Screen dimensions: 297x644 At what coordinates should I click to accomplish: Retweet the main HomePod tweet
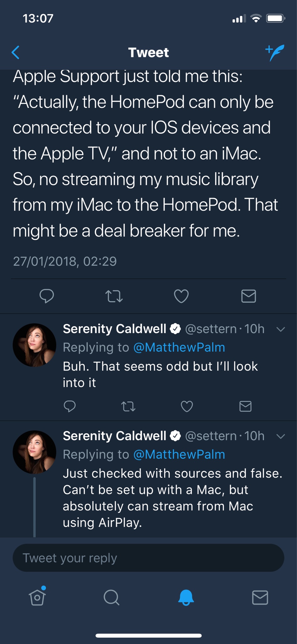pyautogui.click(x=114, y=296)
